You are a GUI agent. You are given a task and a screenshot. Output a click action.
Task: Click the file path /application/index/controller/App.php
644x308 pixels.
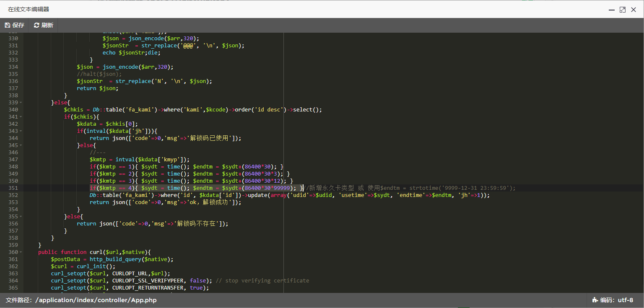pos(96,300)
